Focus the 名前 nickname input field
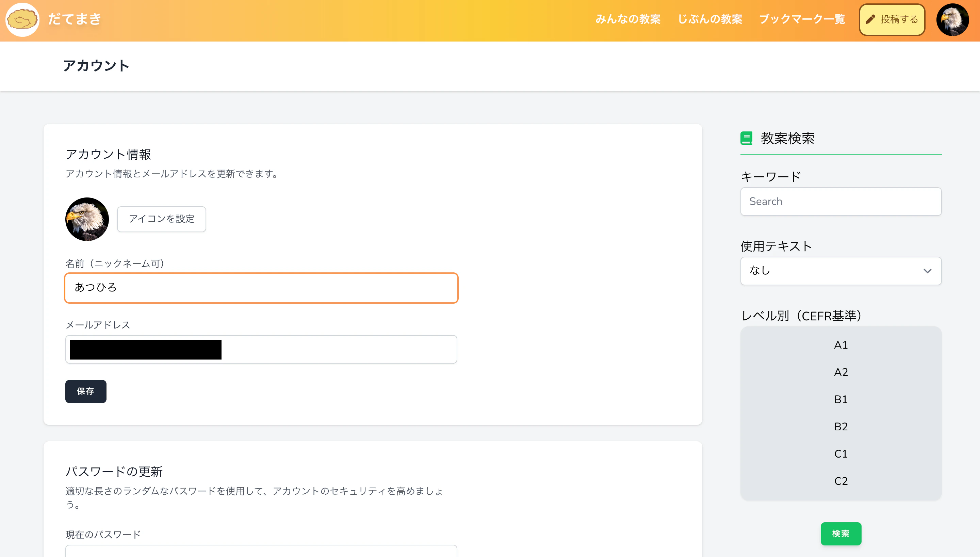The image size is (980, 557). (261, 288)
